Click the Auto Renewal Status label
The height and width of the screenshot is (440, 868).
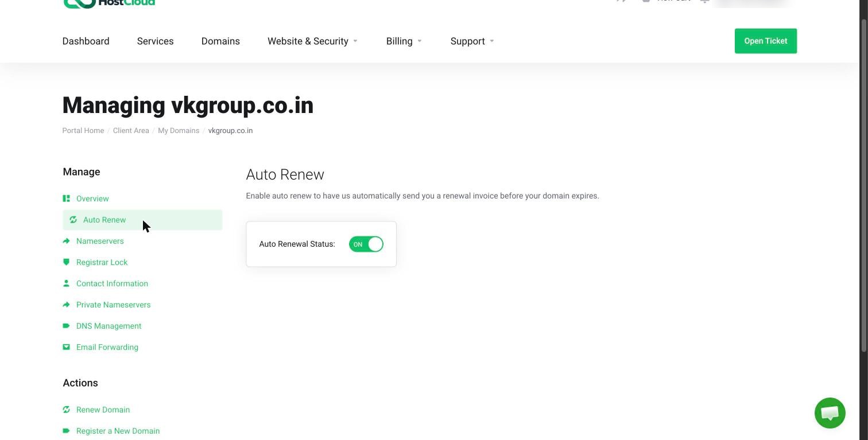coord(297,244)
